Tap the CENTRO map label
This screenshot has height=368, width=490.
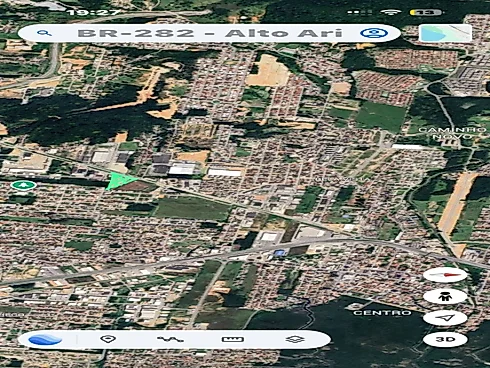tap(382, 313)
